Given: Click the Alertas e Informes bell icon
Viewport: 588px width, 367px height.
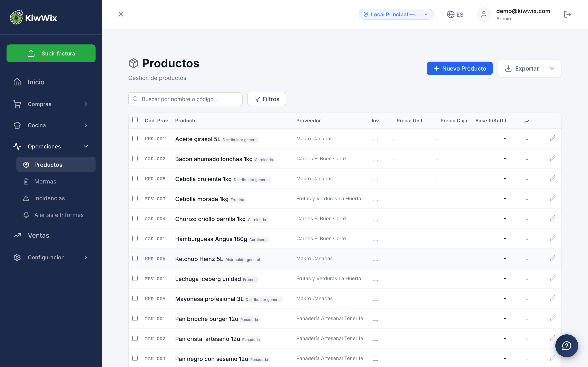Looking at the screenshot, I should pyautogui.click(x=26, y=215).
